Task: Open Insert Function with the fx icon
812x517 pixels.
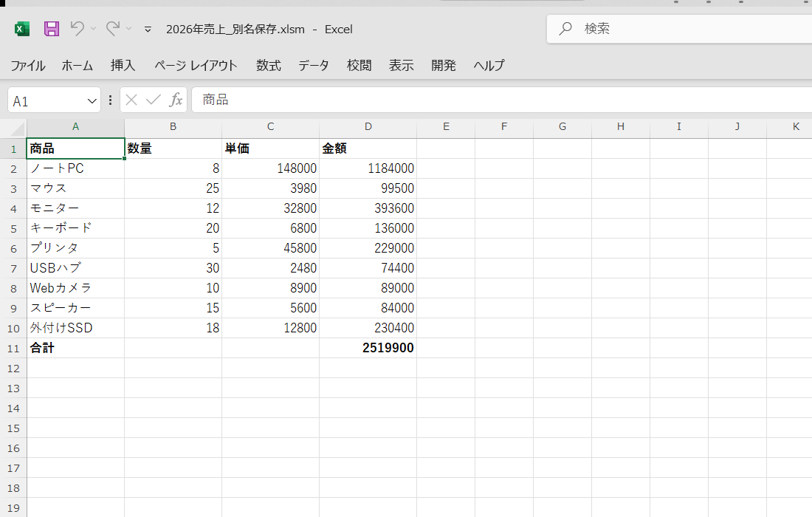Action: pos(176,100)
